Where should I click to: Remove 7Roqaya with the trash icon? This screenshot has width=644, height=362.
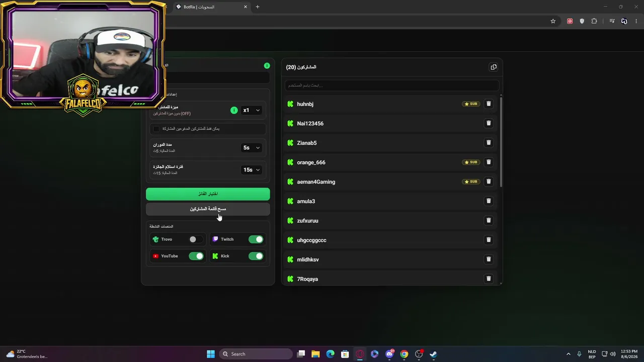pyautogui.click(x=489, y=279)
